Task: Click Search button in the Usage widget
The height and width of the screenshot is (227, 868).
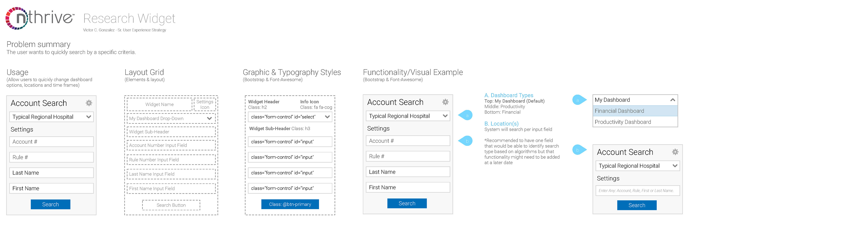Action: (51, 204)
